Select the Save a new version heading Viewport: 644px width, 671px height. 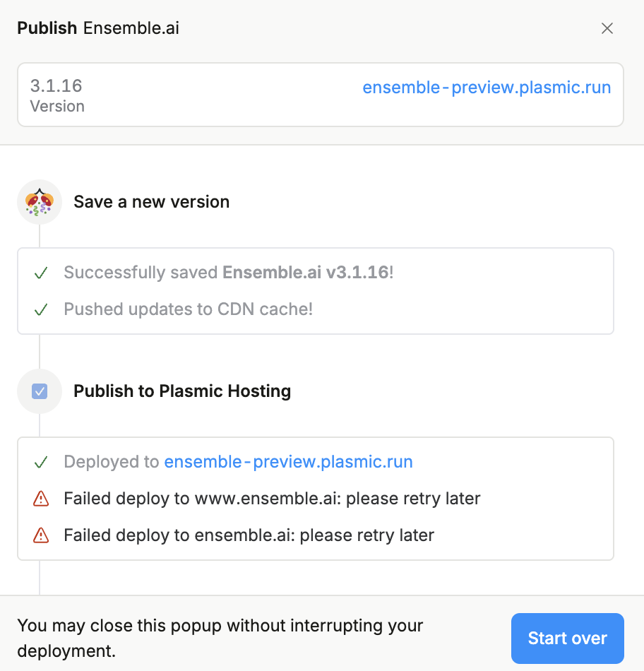coord(151,202)
